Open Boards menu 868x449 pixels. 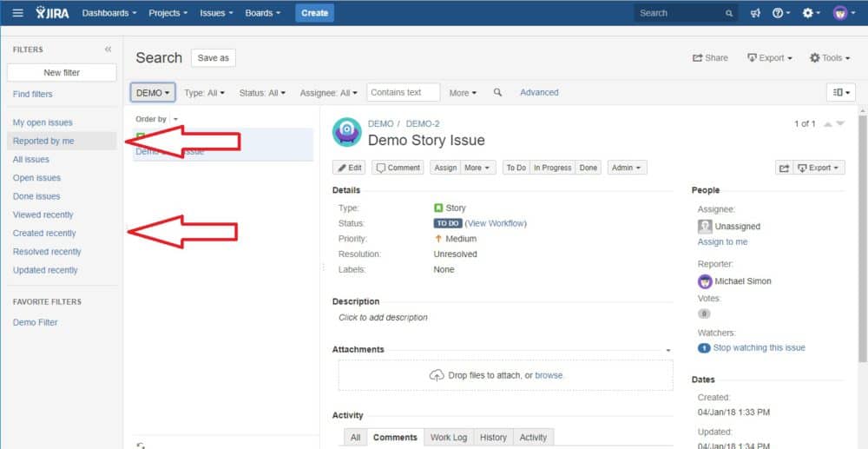click(263, 13)
